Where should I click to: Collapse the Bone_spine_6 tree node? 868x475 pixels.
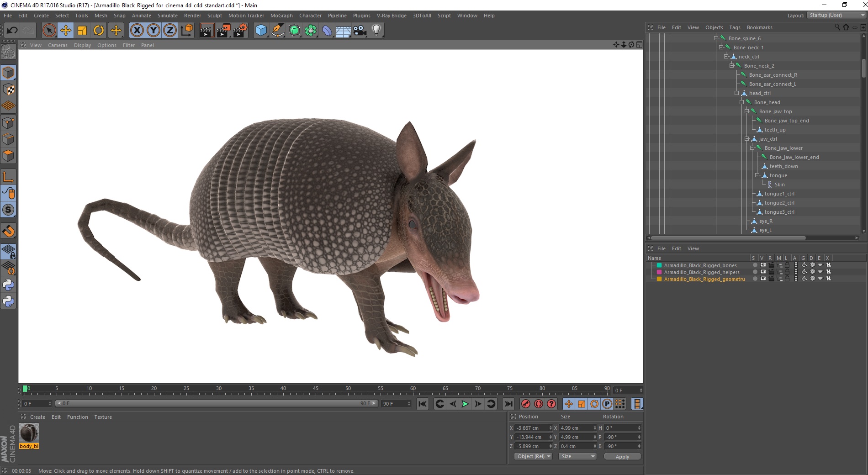pyautogui.click(x=716, y=38)
